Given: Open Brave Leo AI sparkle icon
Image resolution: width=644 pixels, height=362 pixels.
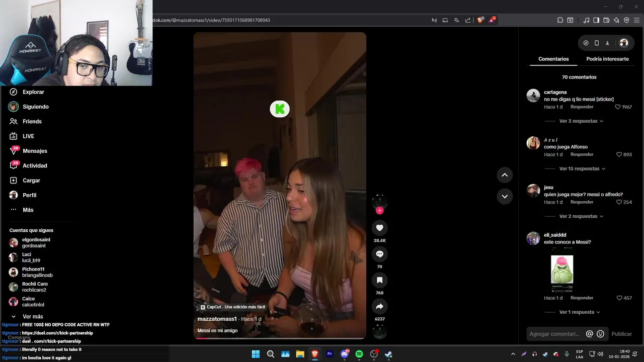Looking at the screenshot, I should click(616, 20).
